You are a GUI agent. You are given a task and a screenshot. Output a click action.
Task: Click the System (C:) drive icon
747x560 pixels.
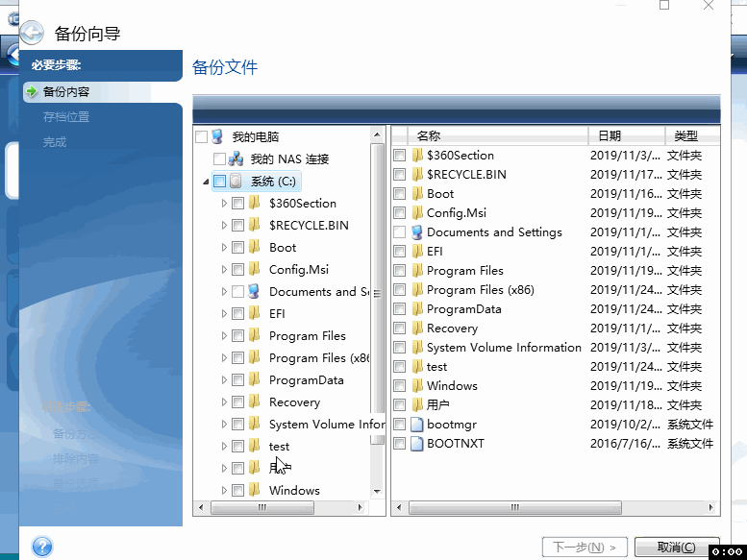[x=237, y=182]
